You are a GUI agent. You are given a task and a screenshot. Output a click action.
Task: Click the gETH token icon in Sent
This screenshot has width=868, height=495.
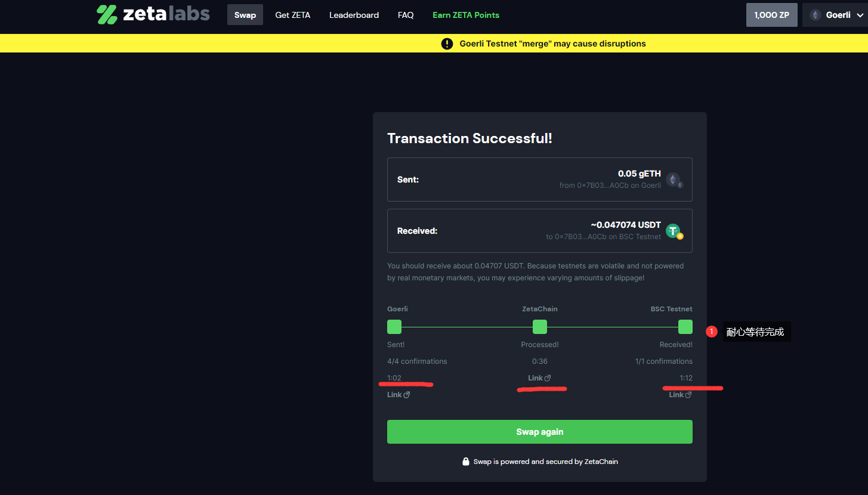pyautogui.click(x=674, y=180)
